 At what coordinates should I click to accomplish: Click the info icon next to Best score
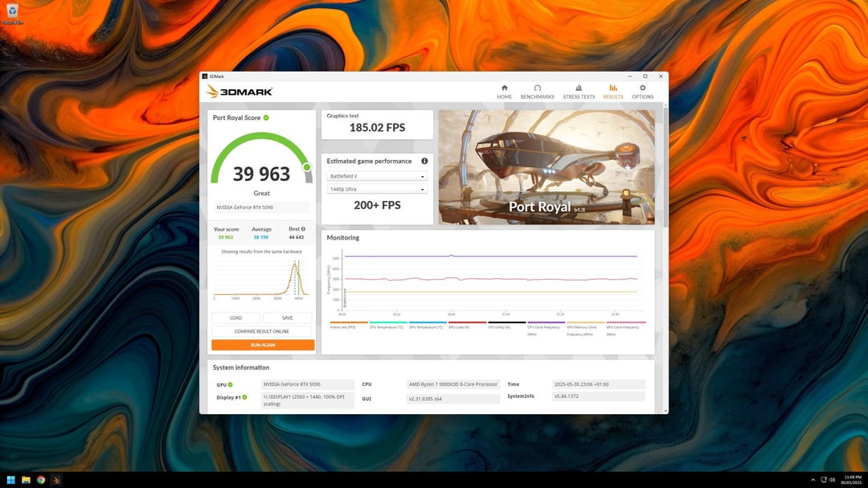tap(303, 229)
